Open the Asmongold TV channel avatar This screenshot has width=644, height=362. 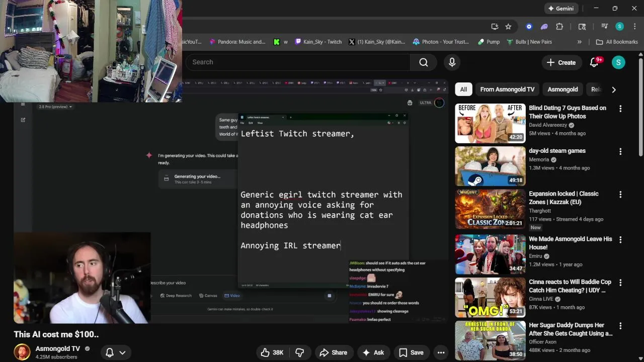tap(22, 352)
